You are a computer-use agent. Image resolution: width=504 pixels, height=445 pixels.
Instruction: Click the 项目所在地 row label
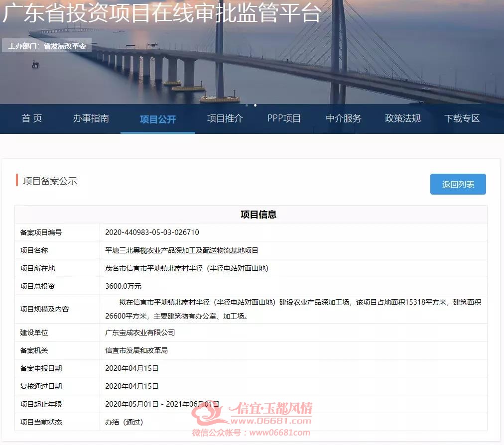[38, 268]
